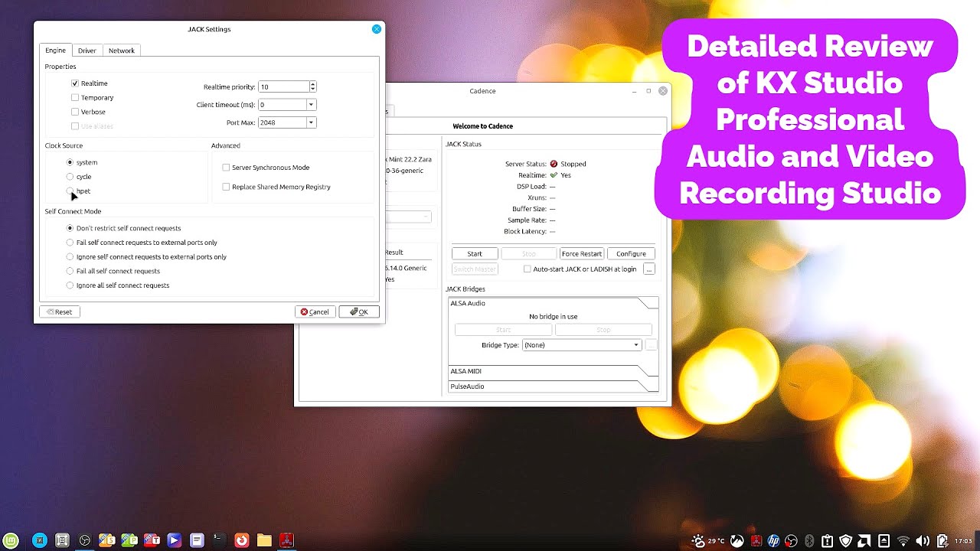
Task: Open the red T office app icon
Action: (152, 540)
